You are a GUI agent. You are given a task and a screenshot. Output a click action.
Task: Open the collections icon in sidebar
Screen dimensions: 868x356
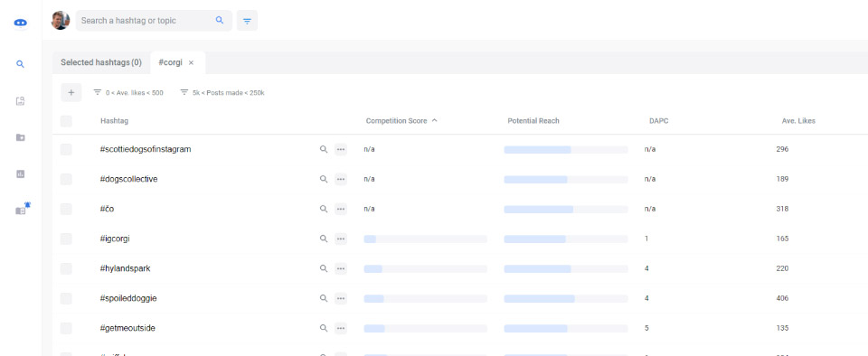click(x=21, y=101)
